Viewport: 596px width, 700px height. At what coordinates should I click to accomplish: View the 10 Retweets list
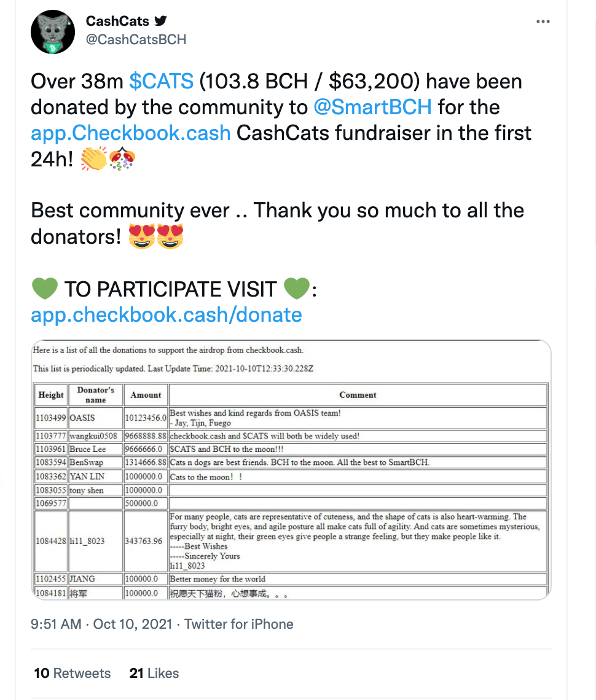pyautogui.click(x=73, y=673)
